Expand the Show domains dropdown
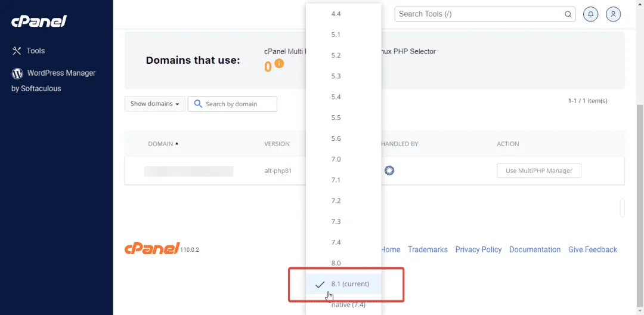 [x=155, y=104]
